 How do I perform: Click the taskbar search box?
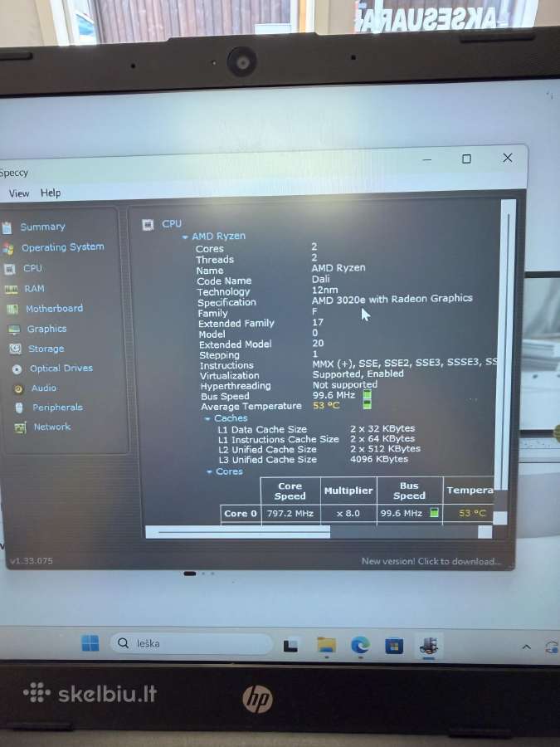tap(192, 643)
